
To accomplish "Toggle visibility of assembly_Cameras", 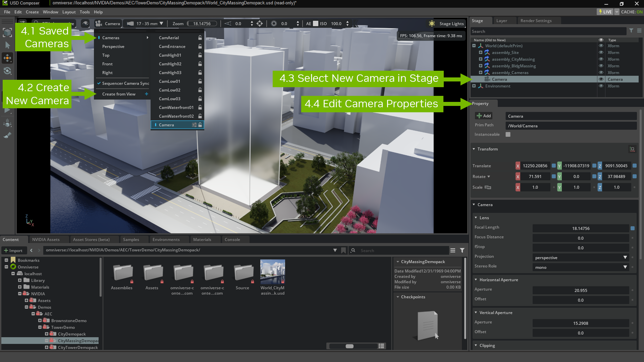I will [601, 72].
